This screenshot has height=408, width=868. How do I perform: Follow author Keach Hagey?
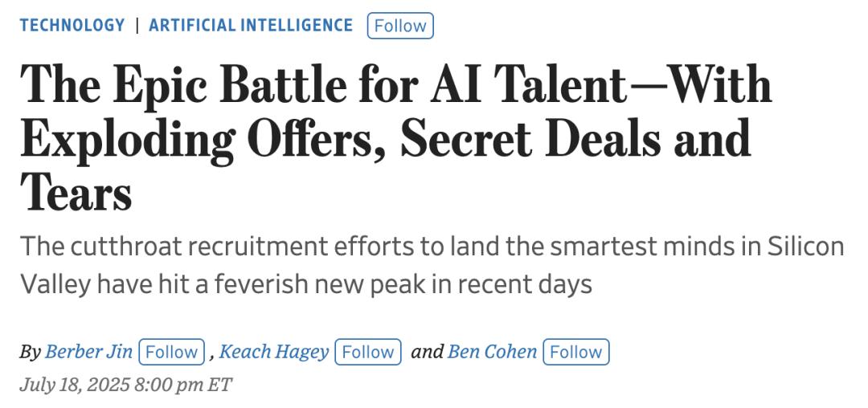pyautogui.click(x=368, y=352)
